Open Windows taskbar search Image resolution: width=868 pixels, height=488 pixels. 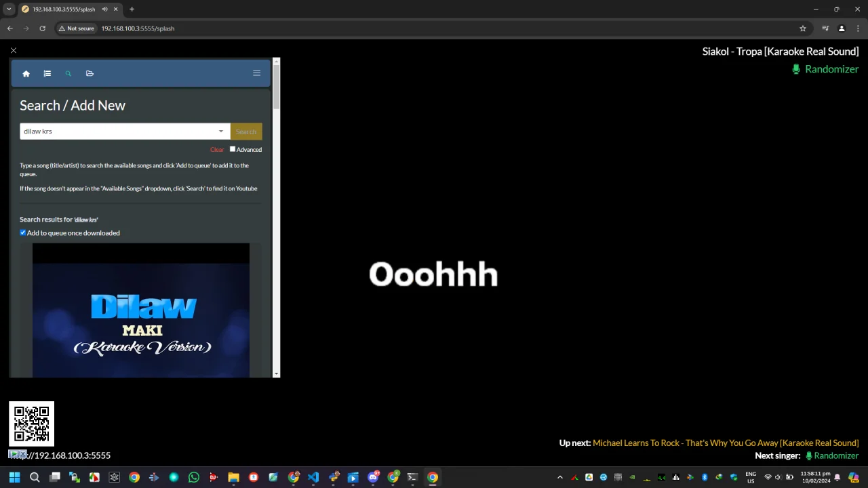[35, 477]
